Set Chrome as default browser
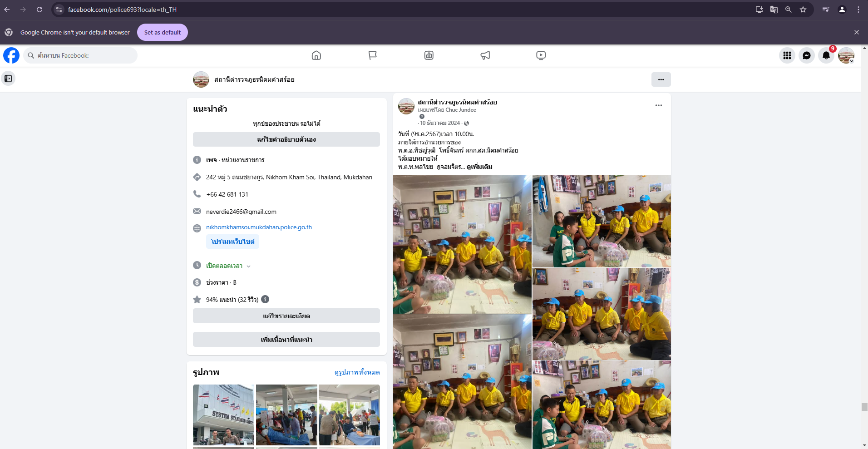 [x=162, y=32]
